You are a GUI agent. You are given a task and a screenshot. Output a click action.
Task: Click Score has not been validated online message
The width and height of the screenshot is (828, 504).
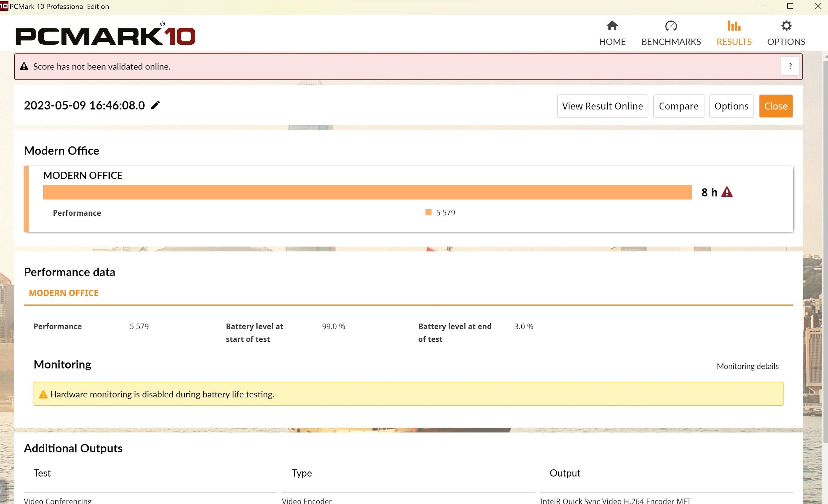[x=102, y=67]
